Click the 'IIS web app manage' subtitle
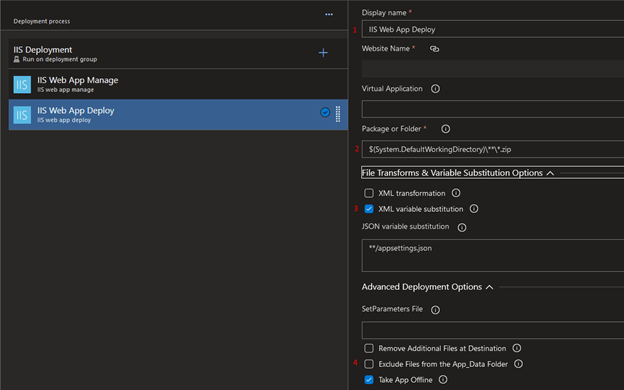Screen dimensions: 624x390 point(66,90)
